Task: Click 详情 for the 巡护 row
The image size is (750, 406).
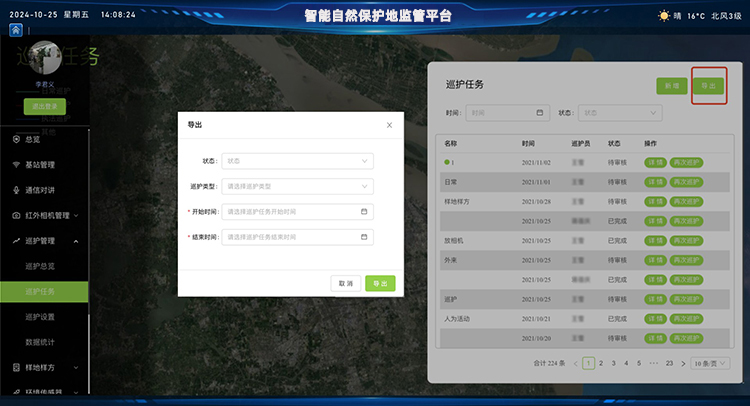Action: pyautogui.click(x=655, y=299)
